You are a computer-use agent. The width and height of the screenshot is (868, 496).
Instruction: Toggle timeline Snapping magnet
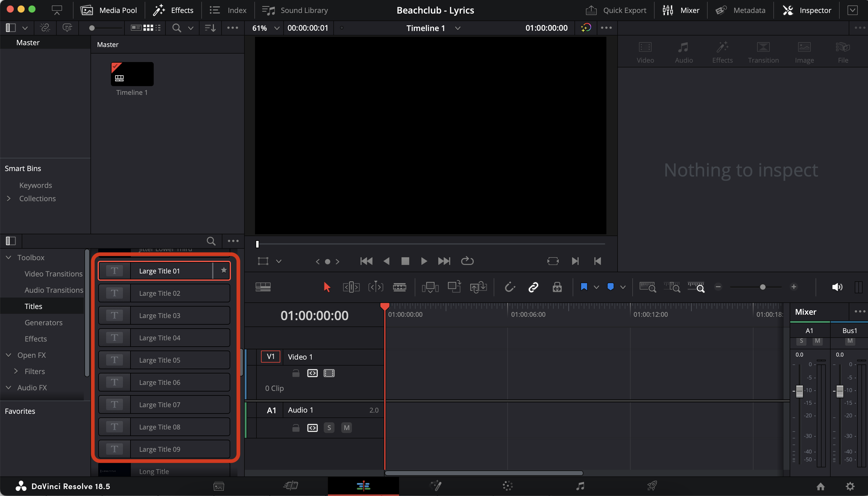coord(510,287)
